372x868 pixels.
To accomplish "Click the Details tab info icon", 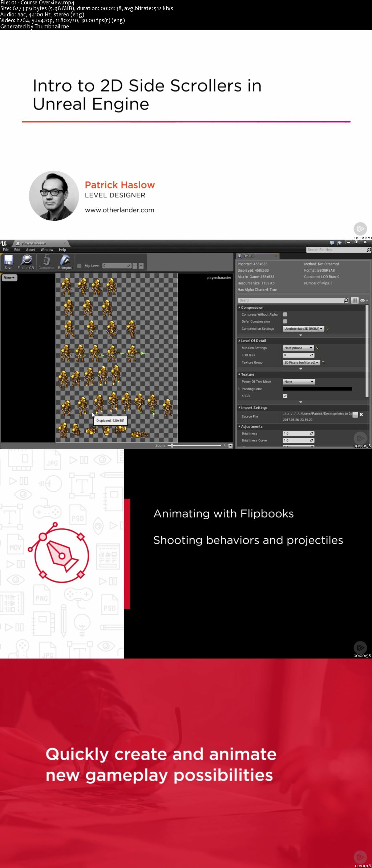I will coord(239,256).
